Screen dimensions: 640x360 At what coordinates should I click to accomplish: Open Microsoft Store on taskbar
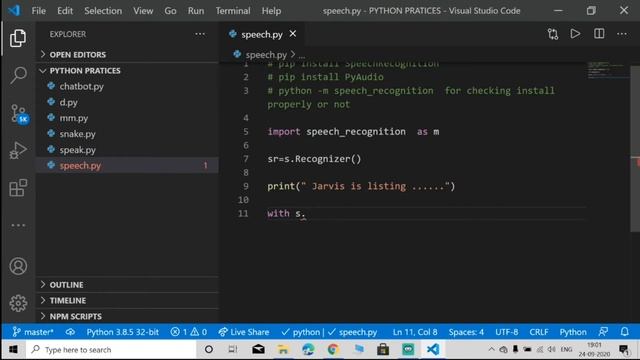pyautogui.click(x=383, y=349)
